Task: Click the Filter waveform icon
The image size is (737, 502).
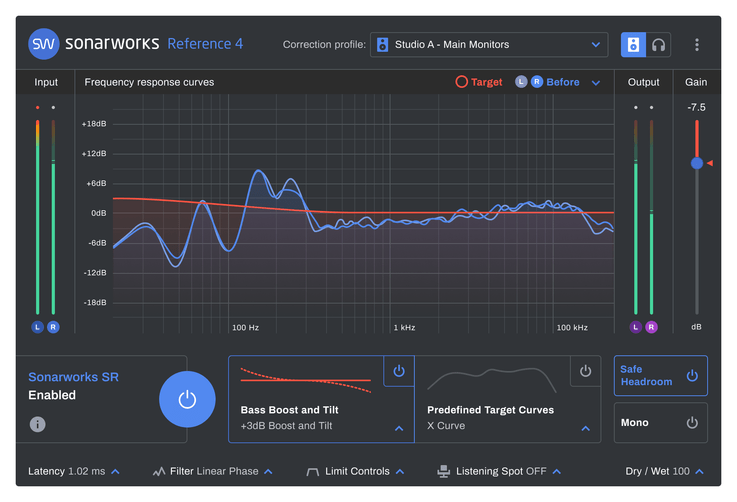Action: point(159,471)
